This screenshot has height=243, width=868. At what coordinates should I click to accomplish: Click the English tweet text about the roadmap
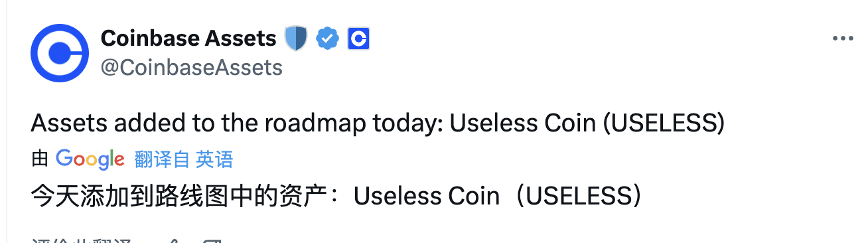[x=378, y=124]
